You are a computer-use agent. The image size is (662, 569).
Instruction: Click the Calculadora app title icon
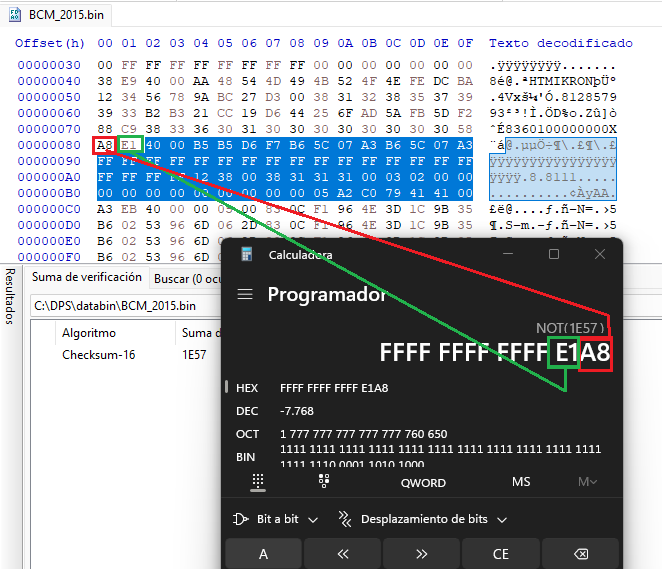(x=247, y=255)
